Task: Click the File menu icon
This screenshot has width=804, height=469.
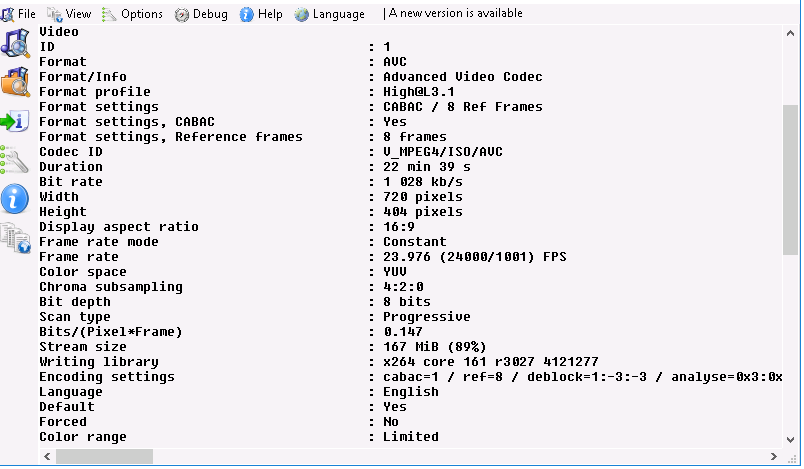Action: tap(8, 14)
